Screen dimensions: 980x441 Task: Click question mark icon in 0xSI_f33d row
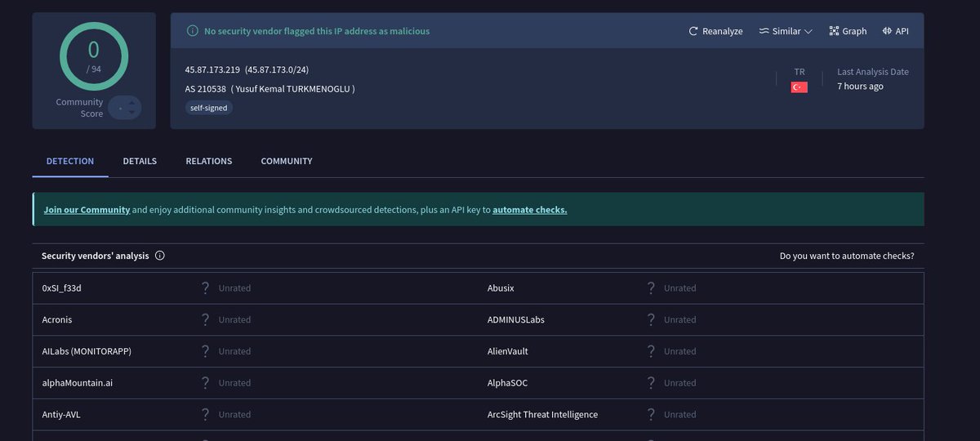coord(205,287)
